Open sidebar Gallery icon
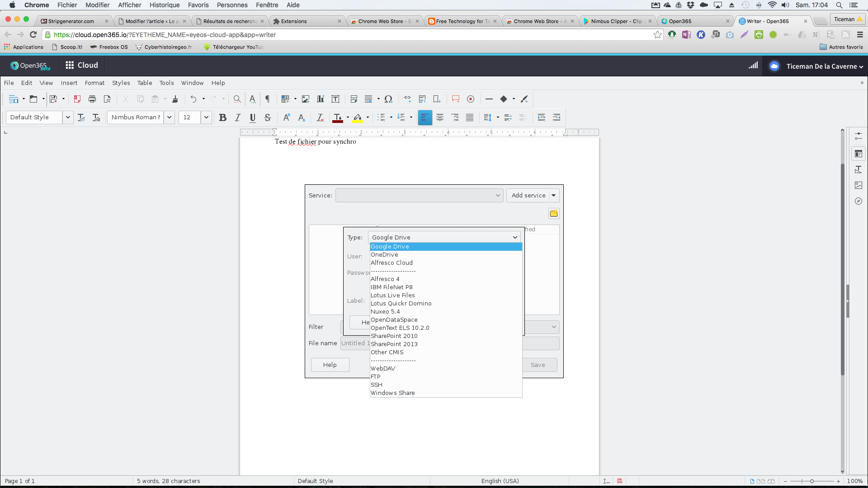 click(858, 185)
